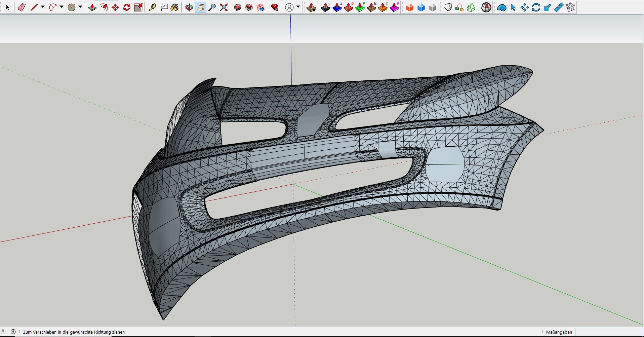The image size is (644, 337).
Task: Click the Joint Push Pull 'J' icon
Action: pos(337,7)
